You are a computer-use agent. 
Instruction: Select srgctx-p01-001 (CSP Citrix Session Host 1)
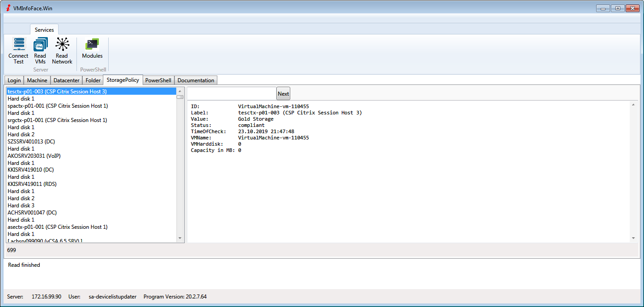click(92, 120)
